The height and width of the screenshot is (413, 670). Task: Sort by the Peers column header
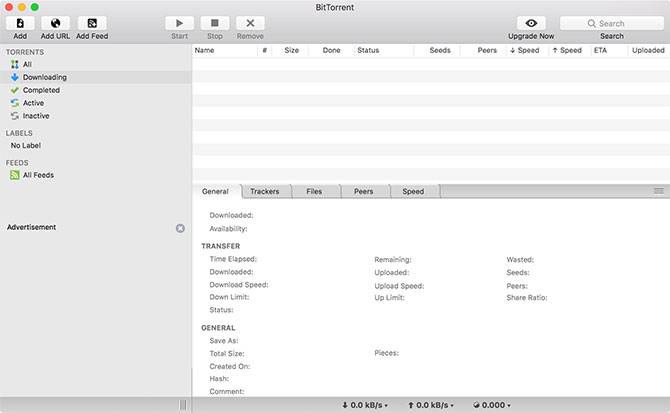click(484, 50)
